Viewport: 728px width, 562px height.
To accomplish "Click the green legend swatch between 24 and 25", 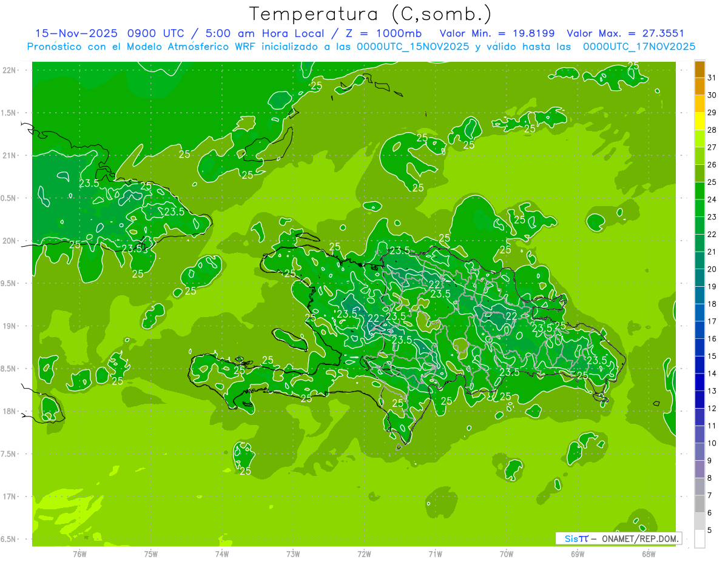I will (x=699, y=191).
